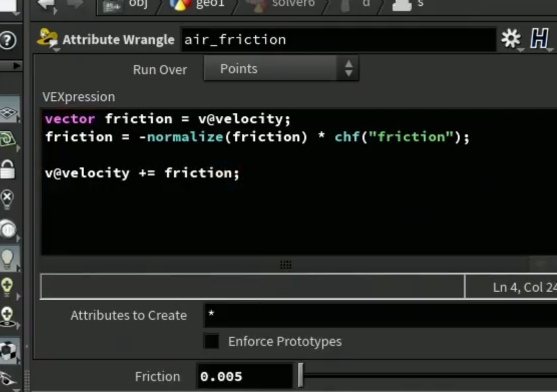
Task: Enable the Enforce Prototypes checkbox
Action: (212, 341)
